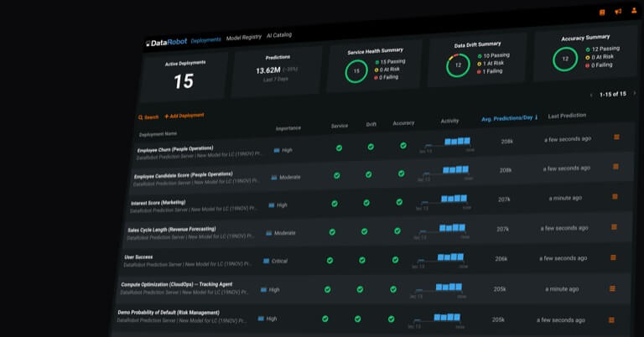Viewport: 644px width, 337px height.
Task: Click the '1-15 of 15' pagination text
Action: point(613,94)
